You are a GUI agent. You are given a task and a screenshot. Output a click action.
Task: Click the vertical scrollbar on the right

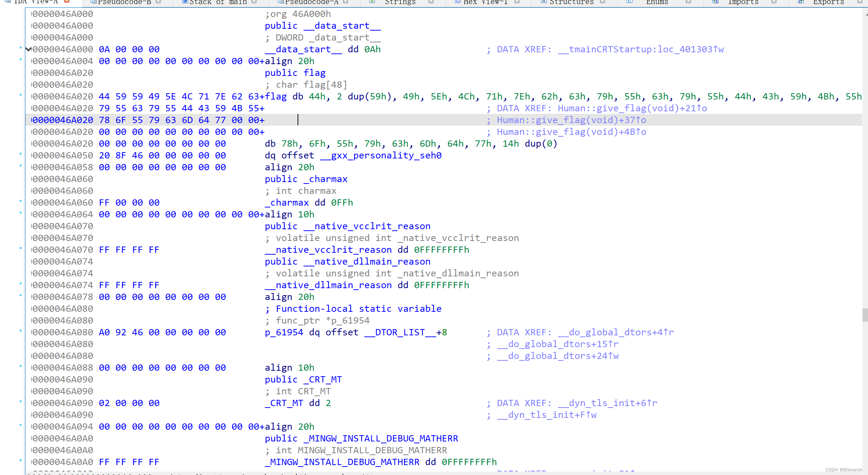tap(865, 315)
